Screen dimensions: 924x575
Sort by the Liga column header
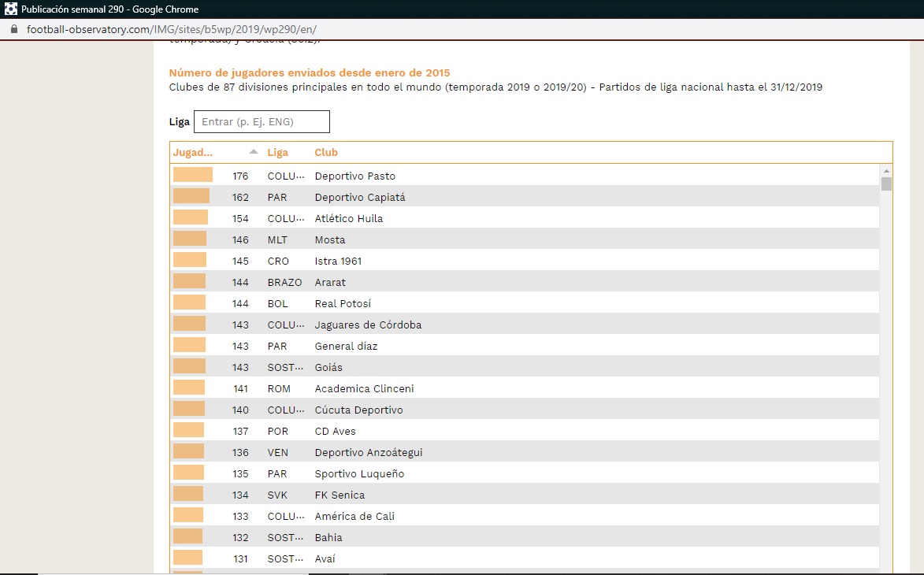coord(277,153)
